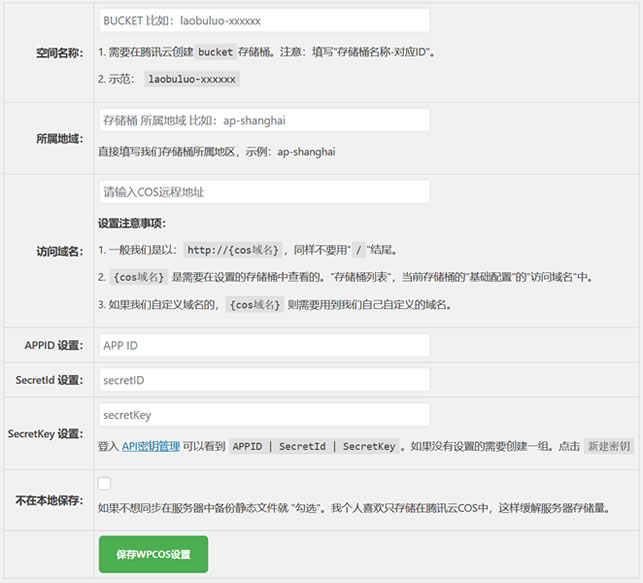643x583 pixels.
Task: Click the 访问域名 label
Action: point(59,251)
